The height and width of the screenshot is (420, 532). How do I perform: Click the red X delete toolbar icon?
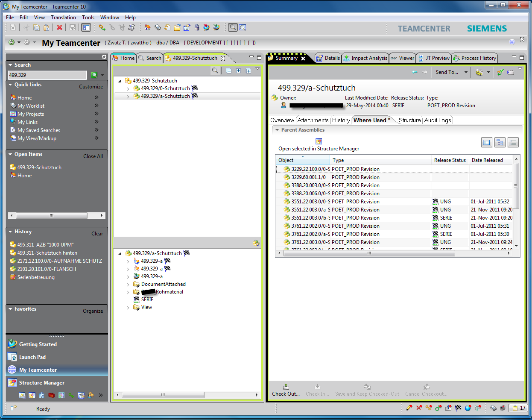click(x=59, y=27)
